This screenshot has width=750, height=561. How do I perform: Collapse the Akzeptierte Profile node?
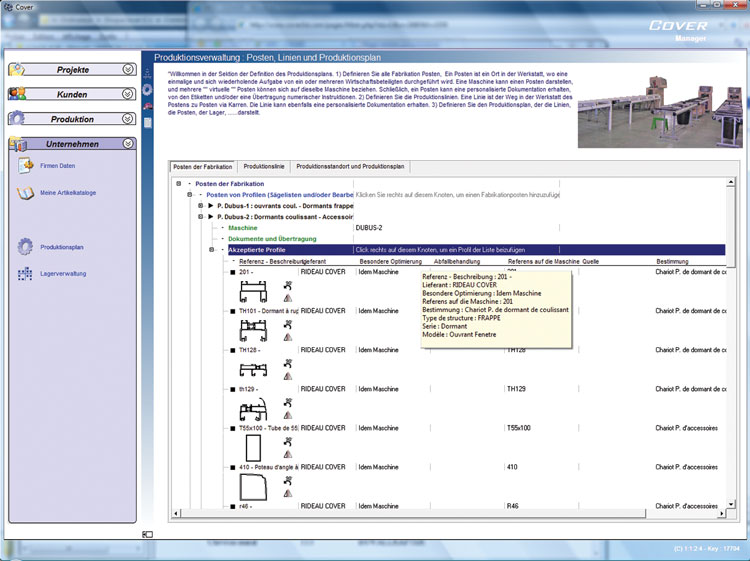(x=211, y=250)
